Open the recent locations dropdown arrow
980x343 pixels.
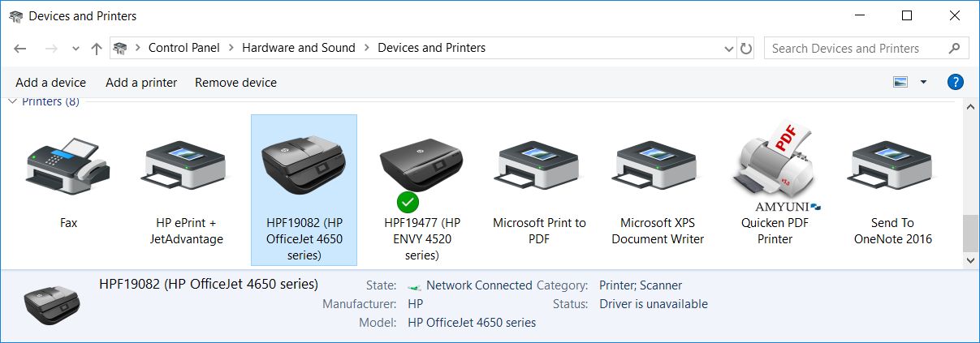[76, 49]
